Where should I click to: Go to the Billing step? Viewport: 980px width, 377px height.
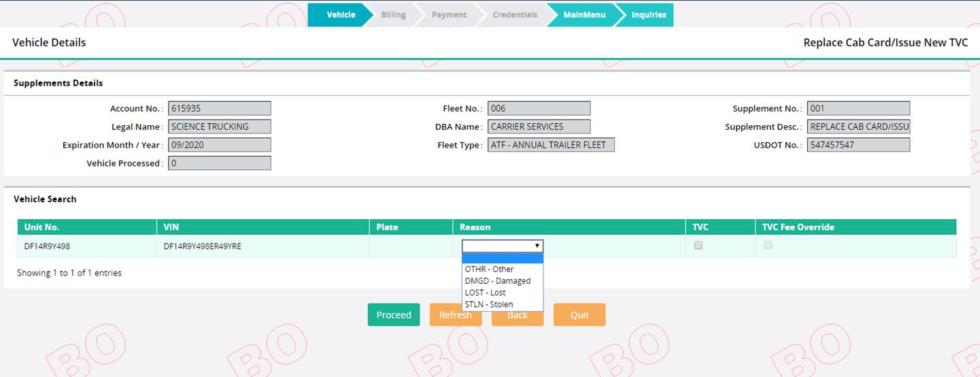tap(393, 15)
